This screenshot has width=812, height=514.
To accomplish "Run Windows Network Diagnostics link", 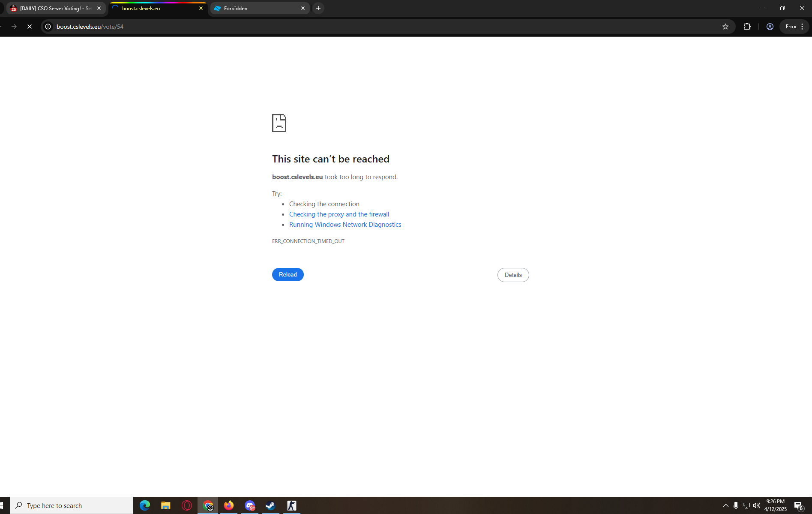I will pyautogui.click(x=345, y=225).
